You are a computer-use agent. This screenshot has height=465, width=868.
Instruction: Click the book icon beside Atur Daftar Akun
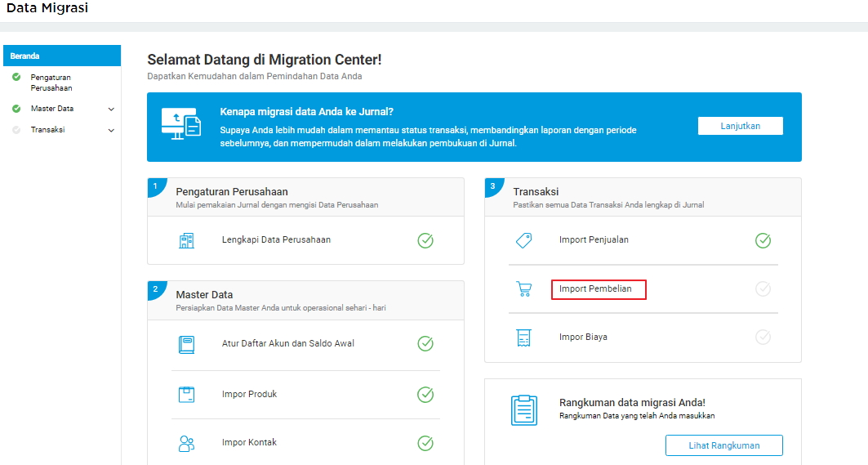click(186, 344)
